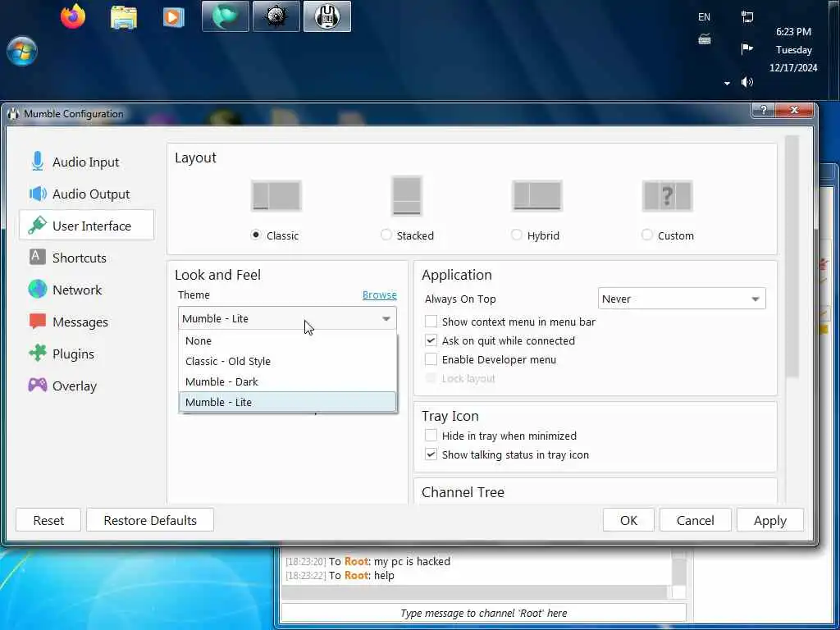Click the Network globe icon
The height and width of the screenshot is (630, 840).
38,290
